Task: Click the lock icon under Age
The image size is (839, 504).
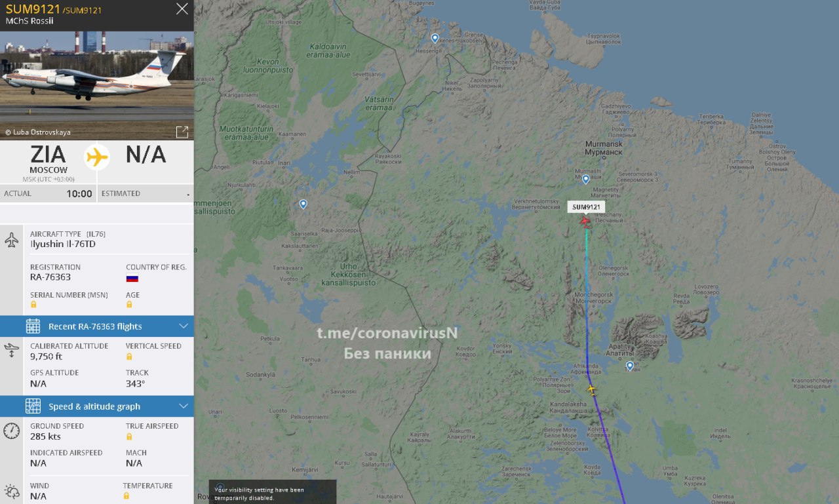Action: tap(129, 304)
